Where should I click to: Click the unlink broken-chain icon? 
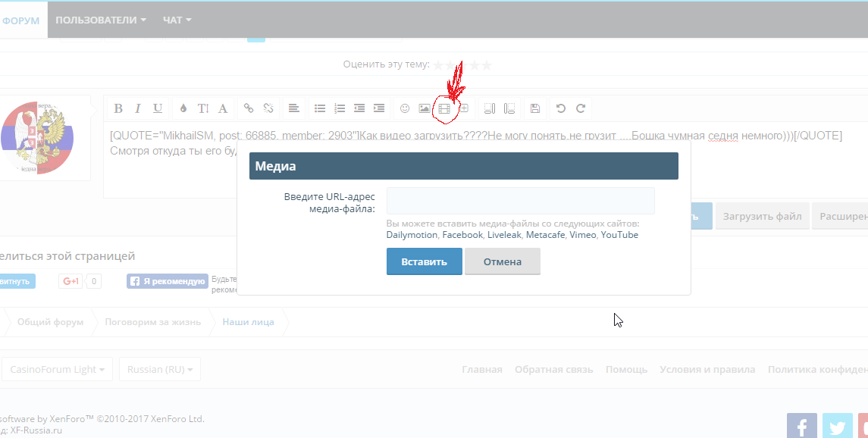tap(268, 108)
